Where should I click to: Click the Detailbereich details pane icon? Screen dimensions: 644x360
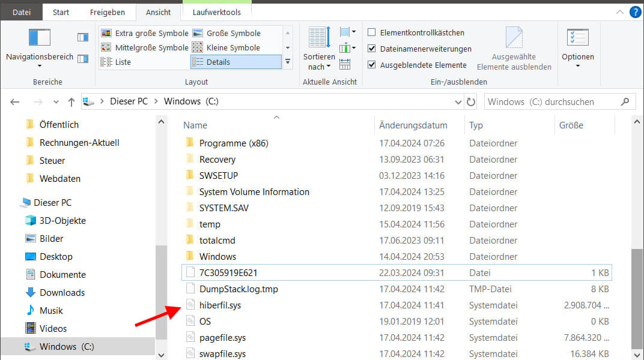click(x=83, y=59)
